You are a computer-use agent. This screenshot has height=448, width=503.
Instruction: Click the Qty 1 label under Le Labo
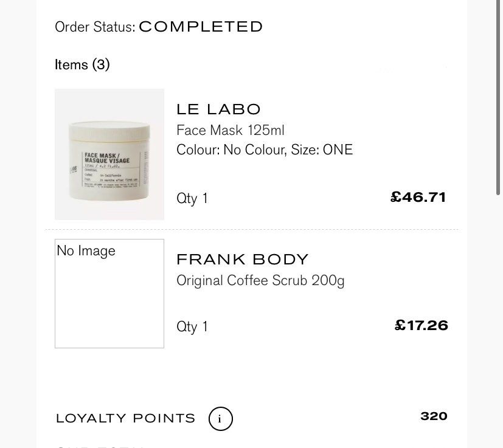coord(192,198)
